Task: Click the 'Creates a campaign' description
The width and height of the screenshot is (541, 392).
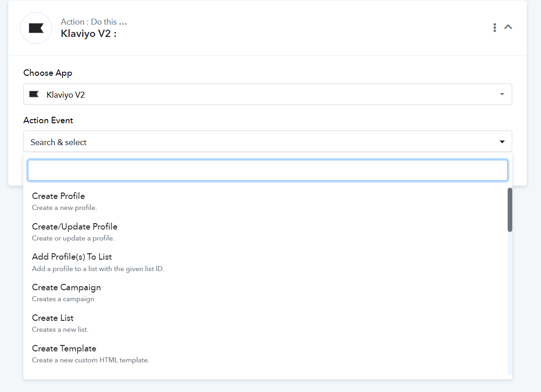Action: (x=63, y=299)
